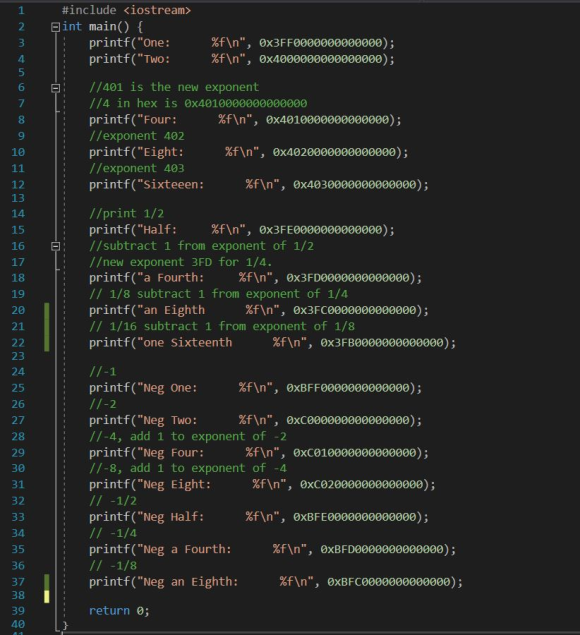580x635 pixels.
Task: Click the printf "one Sixteenth" statement
Action: click(273, 343)
